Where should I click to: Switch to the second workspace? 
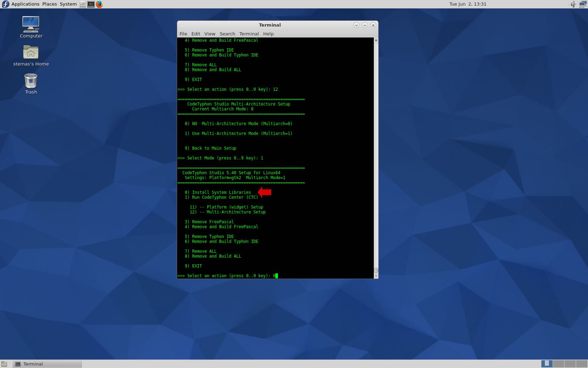point(558,364)
